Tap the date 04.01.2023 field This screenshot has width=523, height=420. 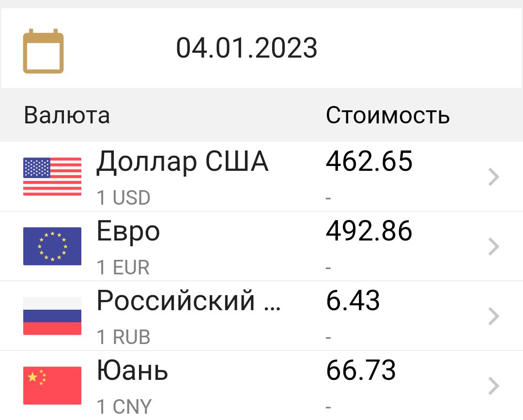point(246,48)
